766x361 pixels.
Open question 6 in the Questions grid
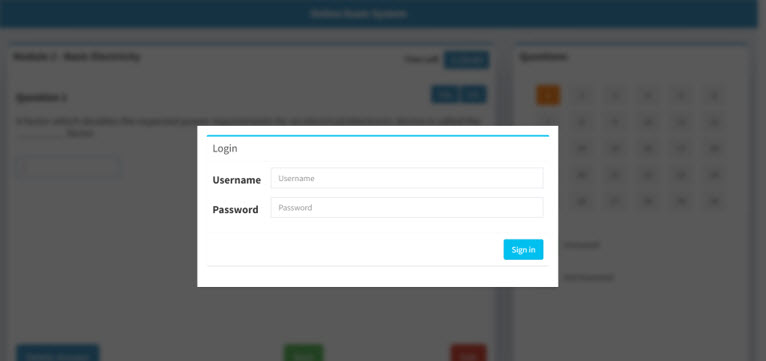tap(714, 95)
